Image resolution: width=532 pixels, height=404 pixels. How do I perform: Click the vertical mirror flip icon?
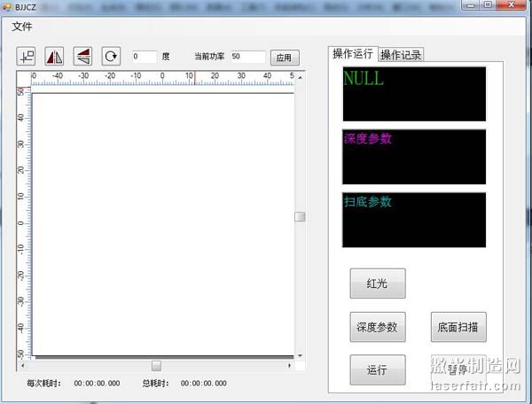(82, 56)
